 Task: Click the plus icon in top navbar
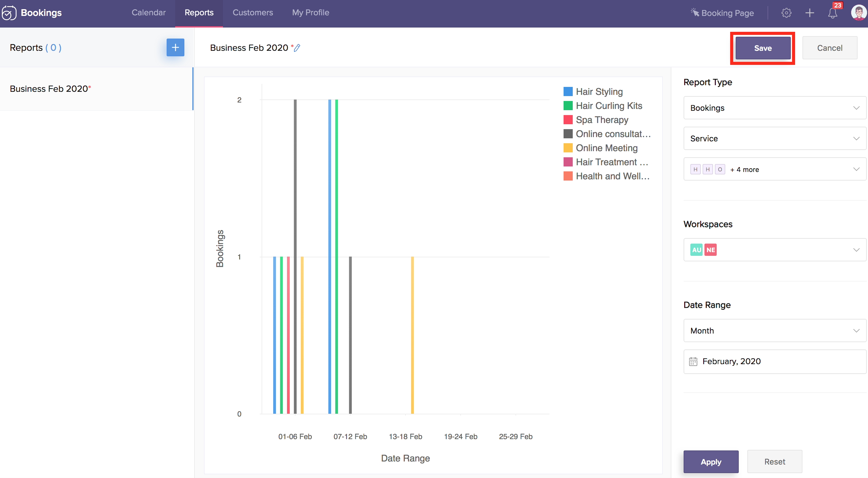[810, 13]
